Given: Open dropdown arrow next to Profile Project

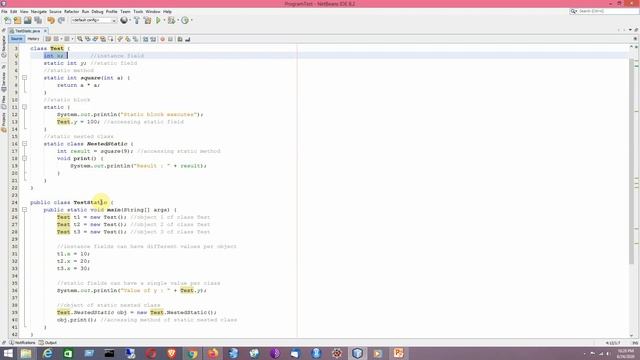Looking at the screenshot, I should pyautogui.click(x=191, y=20).
